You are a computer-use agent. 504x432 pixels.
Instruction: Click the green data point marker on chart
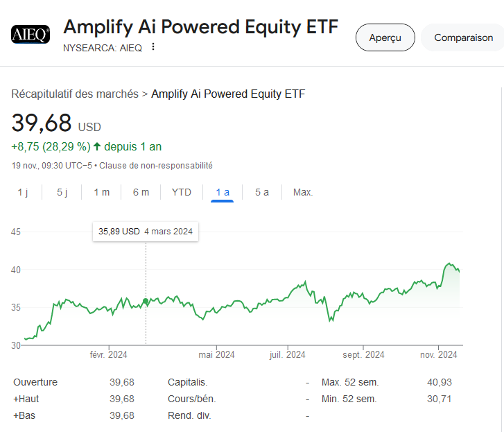146,301
